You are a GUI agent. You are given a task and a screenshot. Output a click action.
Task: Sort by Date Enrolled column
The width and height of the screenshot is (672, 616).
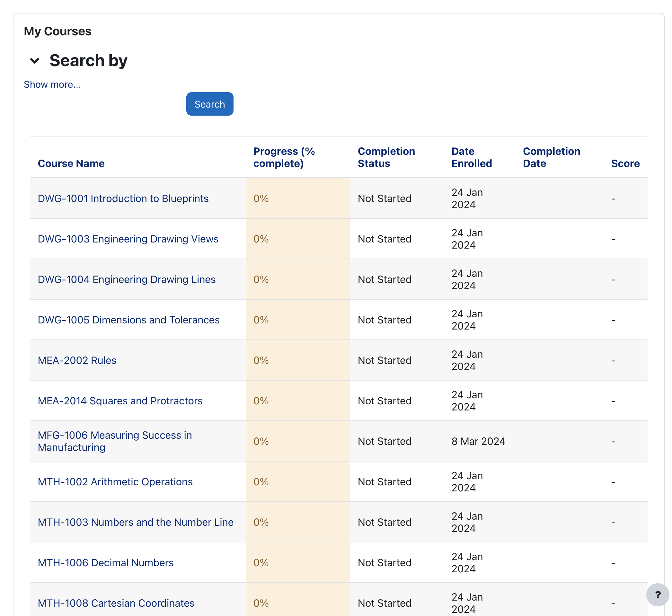pyautogui.click(x=471, y=157)
